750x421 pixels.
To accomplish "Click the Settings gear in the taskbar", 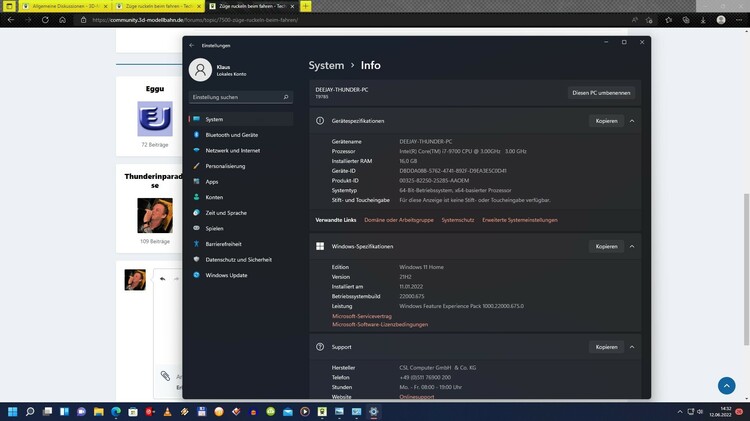I will (374, 411).
